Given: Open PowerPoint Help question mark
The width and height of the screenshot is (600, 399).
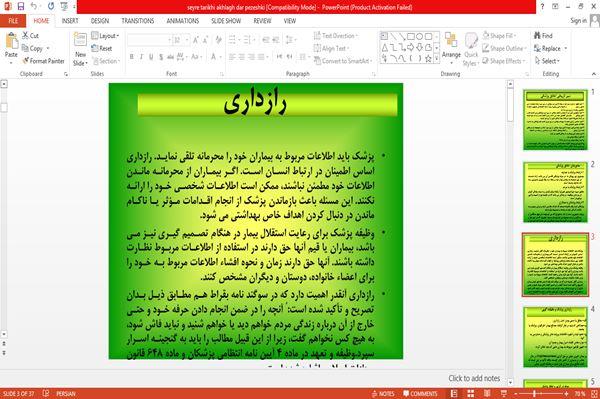Looking at the screenshot, I should [x=542, y=7].
